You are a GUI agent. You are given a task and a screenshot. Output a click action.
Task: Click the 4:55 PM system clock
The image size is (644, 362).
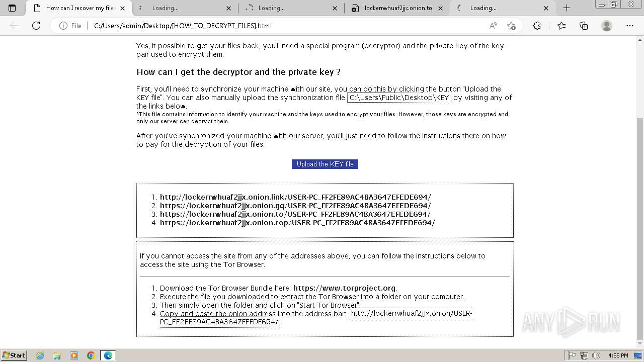click(618, 355)
